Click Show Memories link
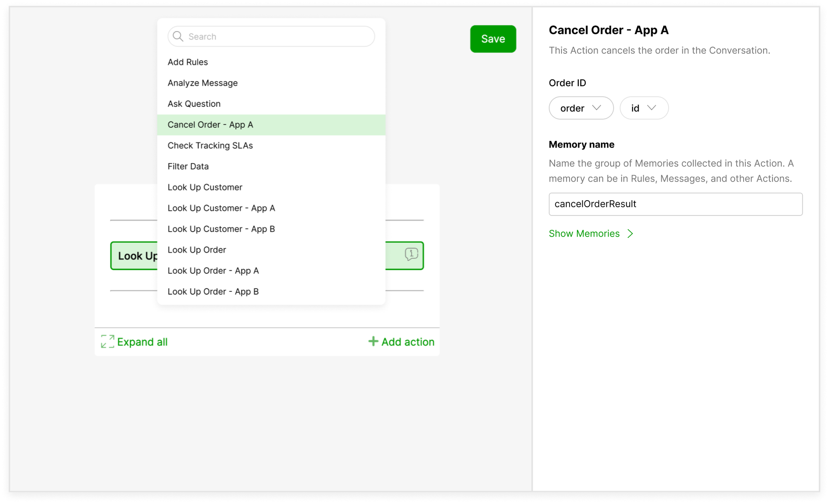Screen dimensions: 829x504 coord(591,233)
